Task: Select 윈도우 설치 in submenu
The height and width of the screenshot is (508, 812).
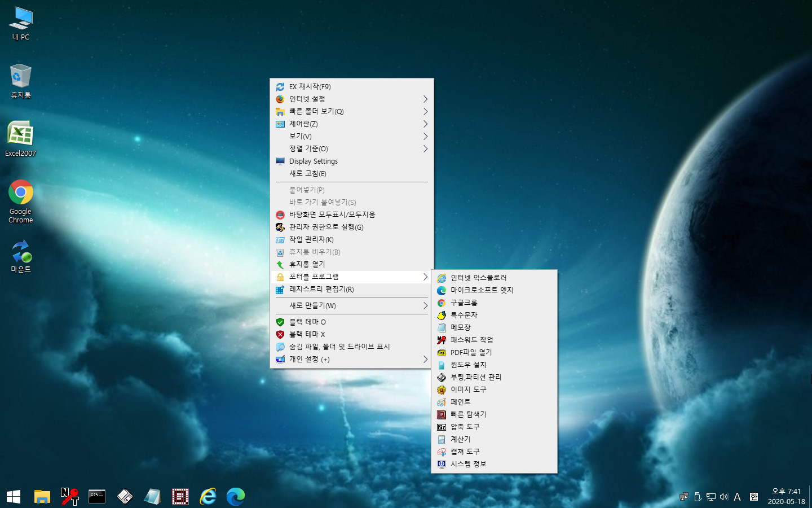Action: point(494,365)
